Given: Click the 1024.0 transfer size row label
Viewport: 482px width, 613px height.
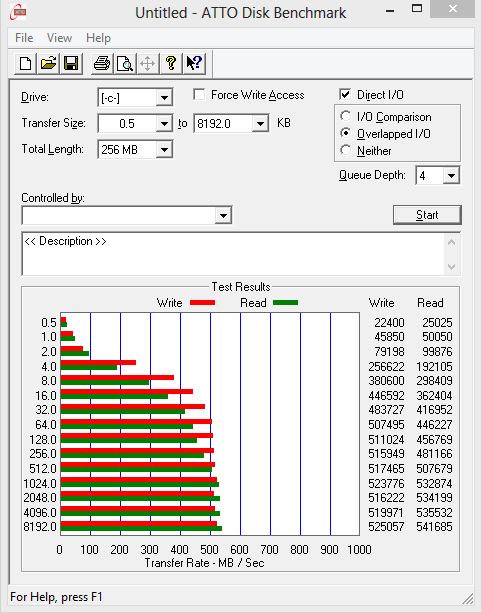Looking at the screenshot, I should 40,484.
